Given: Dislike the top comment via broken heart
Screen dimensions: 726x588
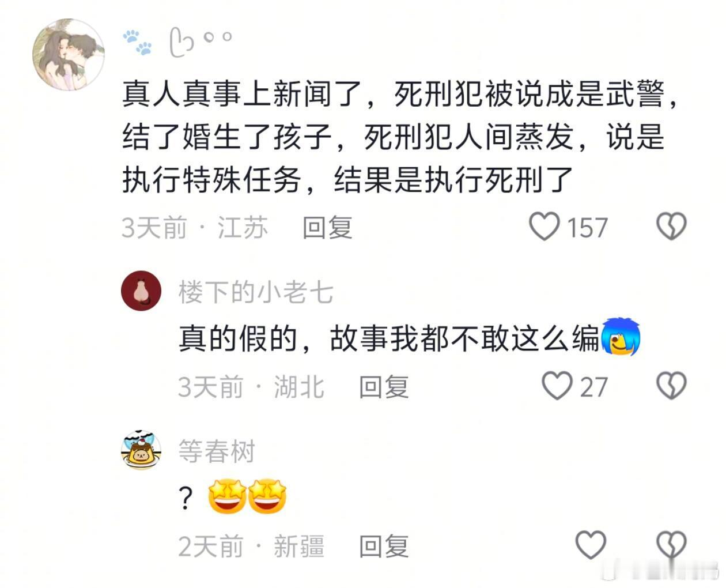Looking at the screenshot, I should coord(671,226).
